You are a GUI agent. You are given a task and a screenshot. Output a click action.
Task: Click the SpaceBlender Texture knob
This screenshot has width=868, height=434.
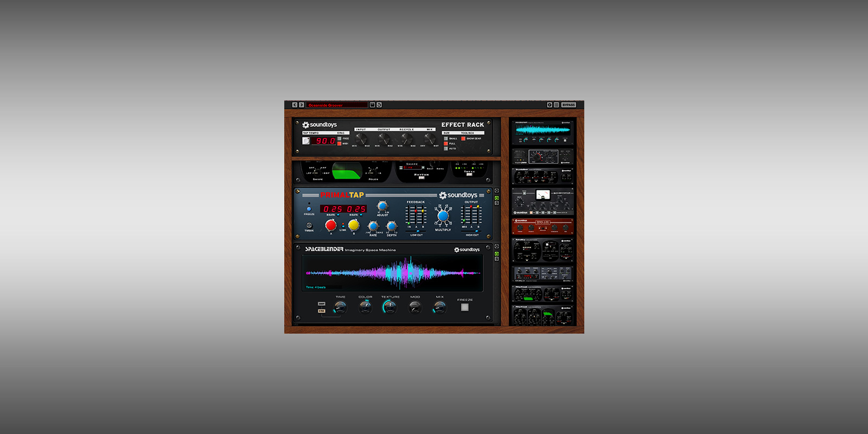pos(390,308)
